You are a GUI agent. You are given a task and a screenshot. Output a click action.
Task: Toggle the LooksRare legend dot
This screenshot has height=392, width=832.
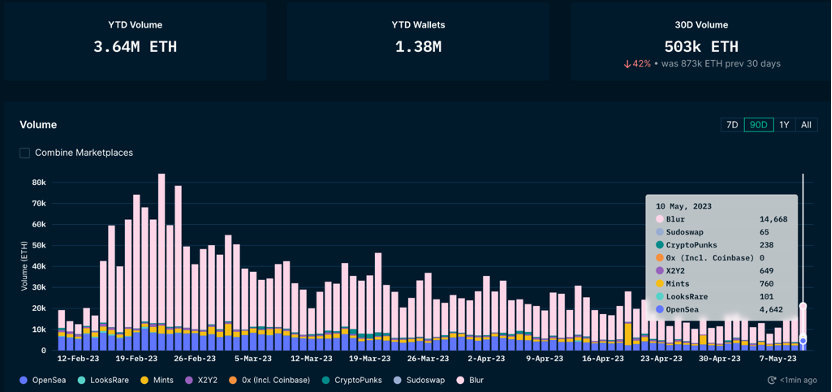(81, 380)
